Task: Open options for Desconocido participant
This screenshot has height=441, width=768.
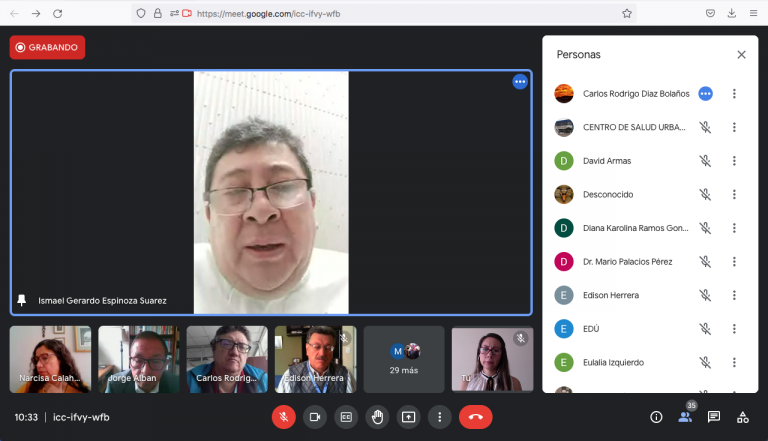Action: pyautogui.click(x=734, y=195)
